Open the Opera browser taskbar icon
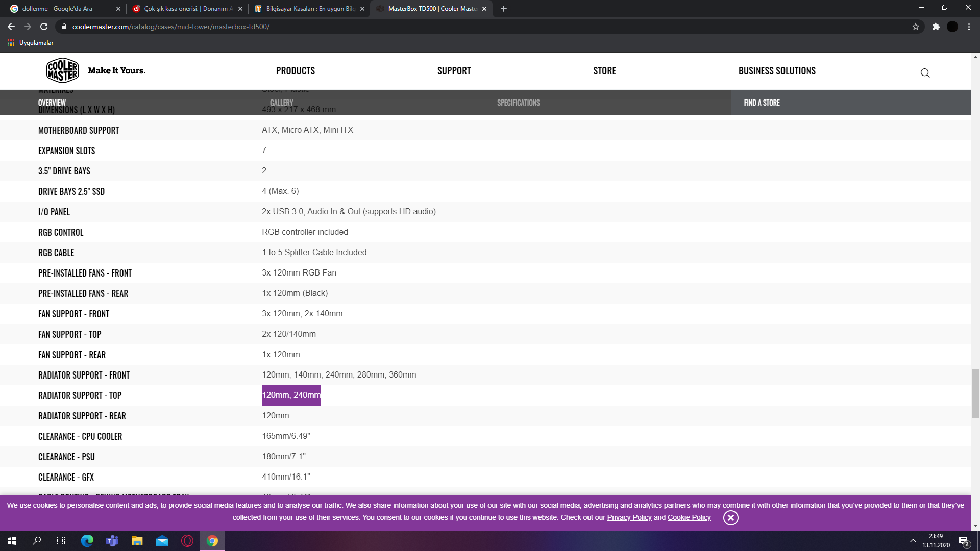 click(187, 541)
